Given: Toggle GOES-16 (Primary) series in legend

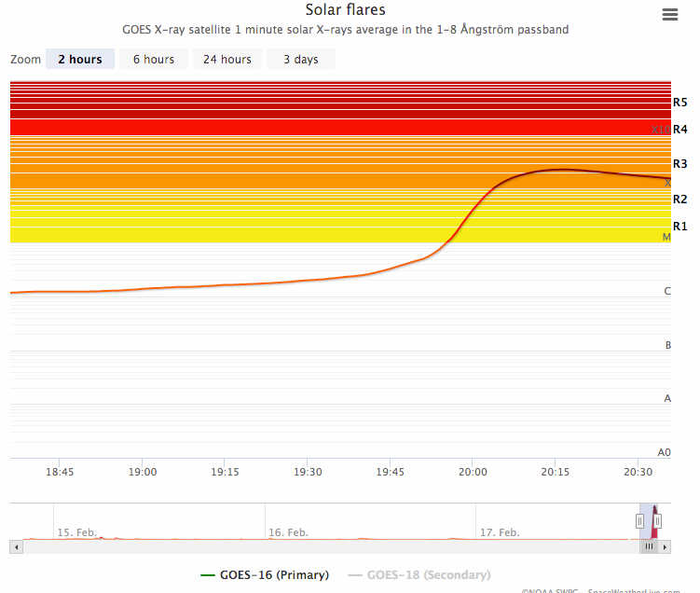Looking at the screenshot, I should coord(265,574).
